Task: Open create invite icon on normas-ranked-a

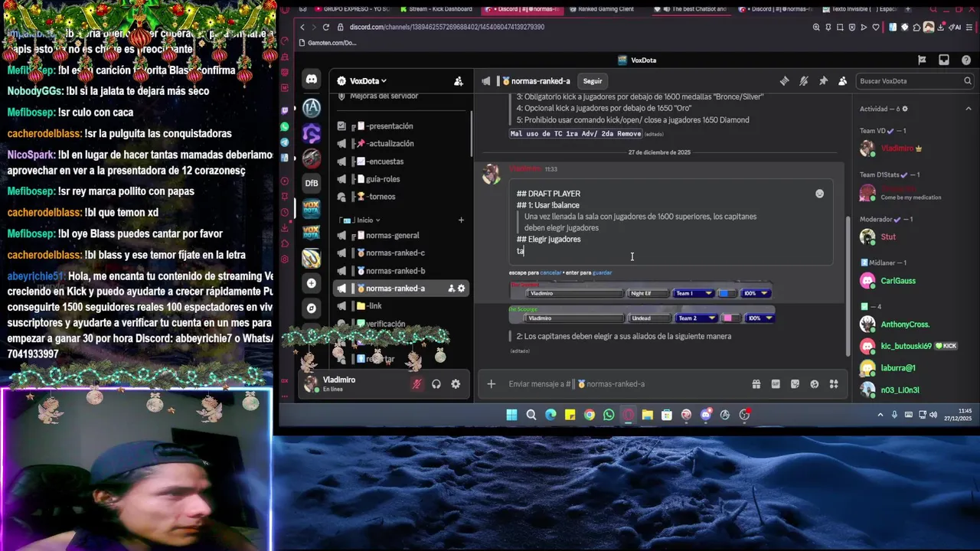Action: [x=451, y=289]
